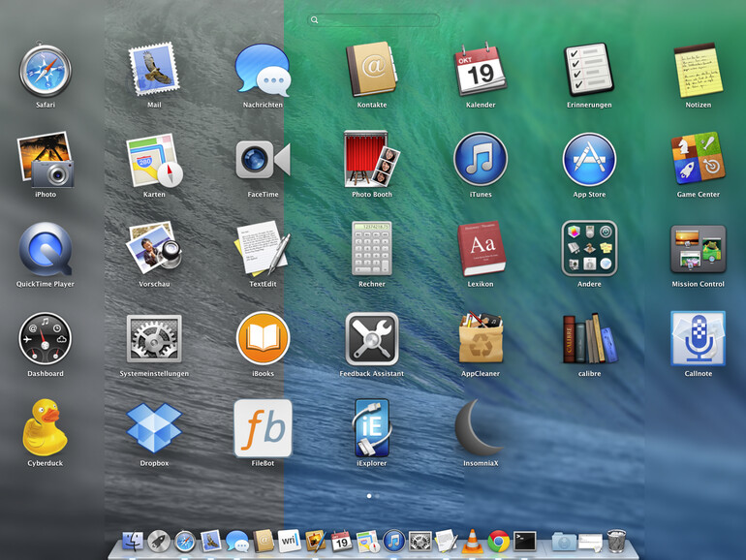Open Dashboard
Viewport: 746px width, 560px height.
(x=46, y=338)
